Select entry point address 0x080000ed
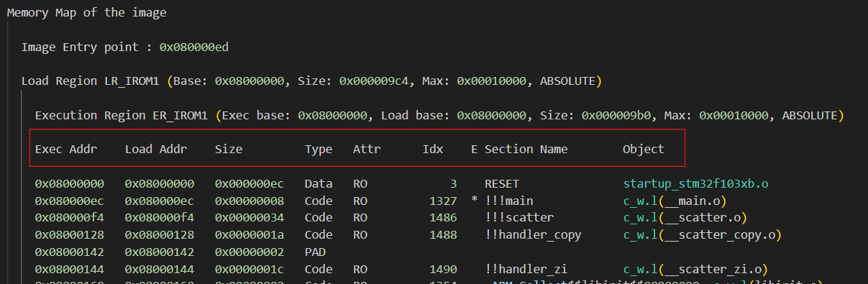Image resolution: width=868 pixels, height=284 pixels. tap(194, 47)
